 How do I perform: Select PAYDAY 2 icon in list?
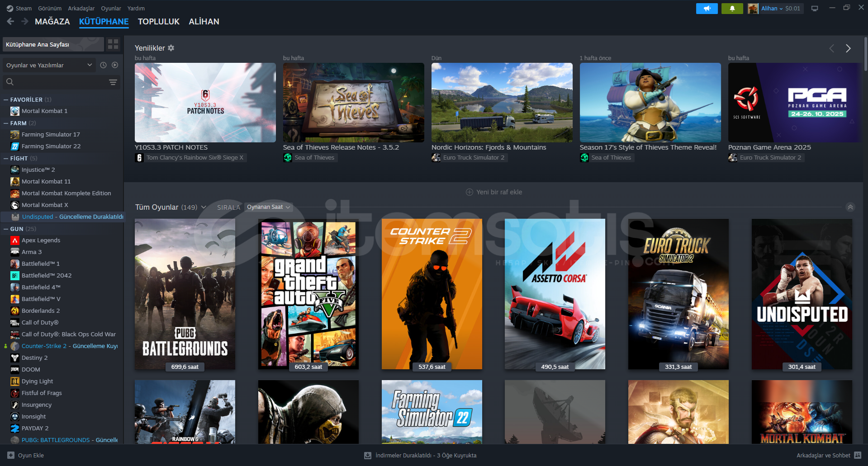click(15, 428)
